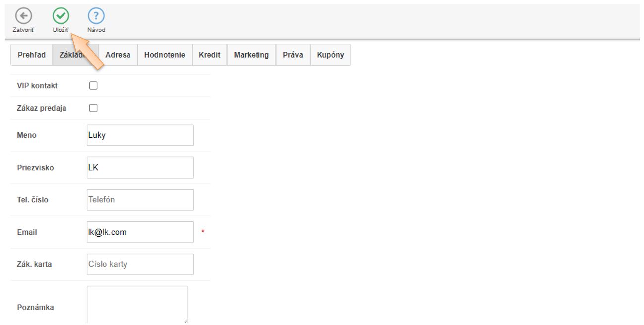Click the Poznámka textarea resize handle
The width and height of the screenshot is (644, 325).
coord(186,323)
